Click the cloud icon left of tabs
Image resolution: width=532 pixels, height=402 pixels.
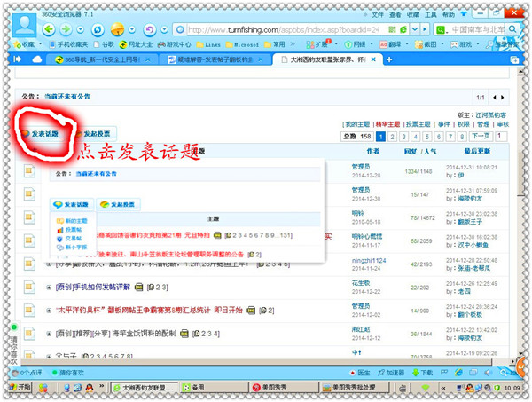pos(36,59)
